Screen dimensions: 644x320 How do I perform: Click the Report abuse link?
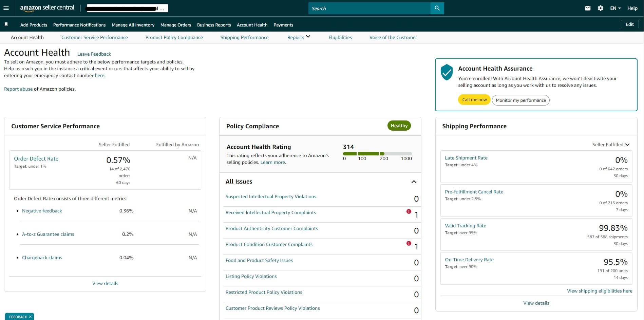[18, 89]
